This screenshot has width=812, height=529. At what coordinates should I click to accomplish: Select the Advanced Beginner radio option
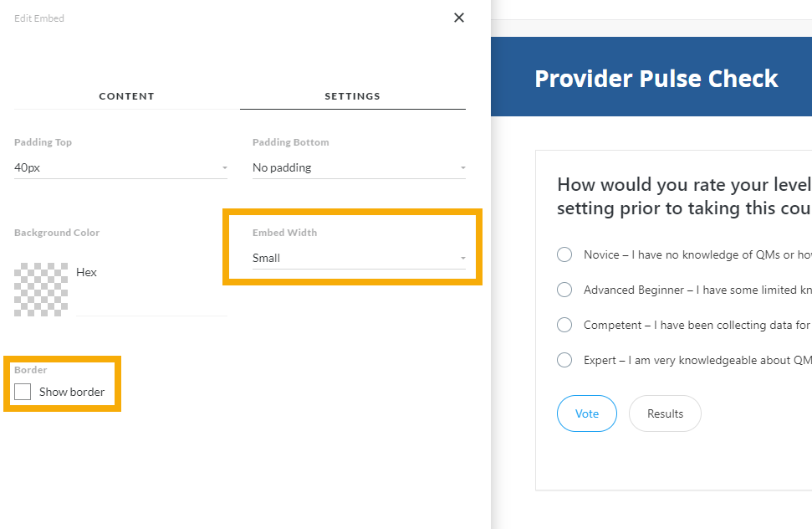click(564, 290)
